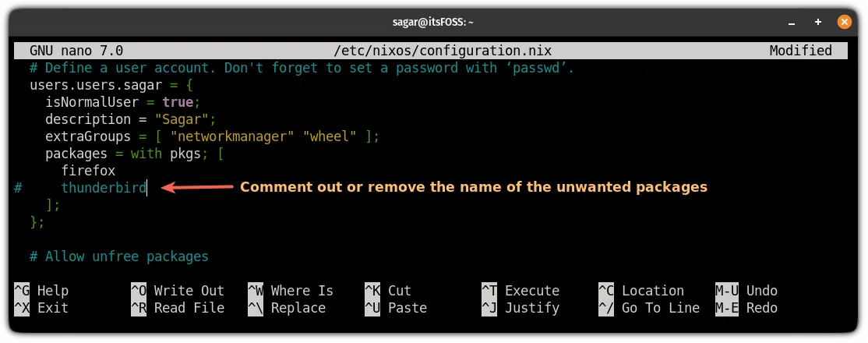Click the M-U Undo shortcut

[x=746, y=291]
